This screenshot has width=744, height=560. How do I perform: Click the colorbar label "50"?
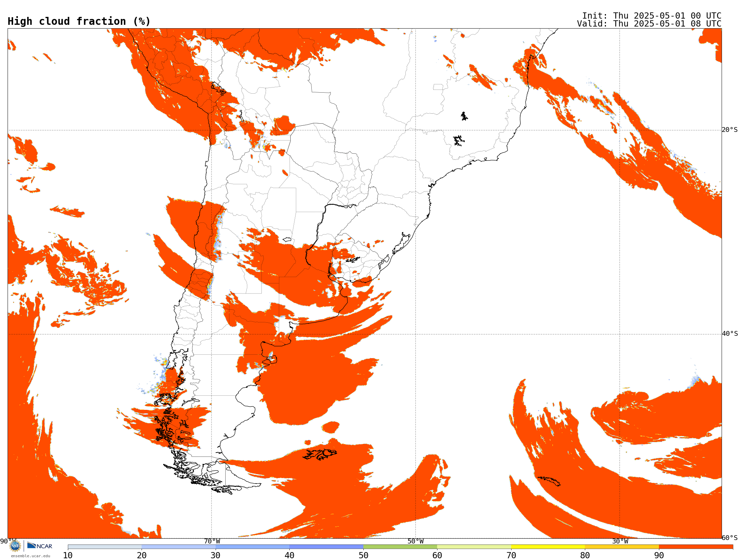363,555
